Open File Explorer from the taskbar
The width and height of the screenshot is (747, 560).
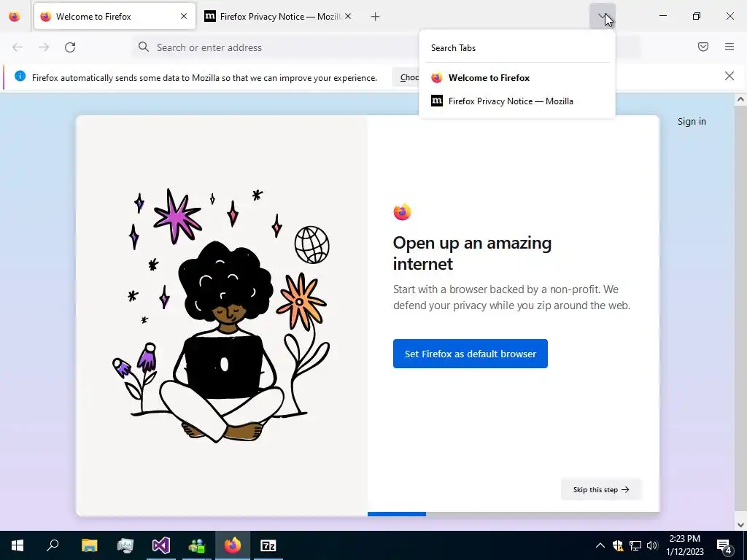89,545
